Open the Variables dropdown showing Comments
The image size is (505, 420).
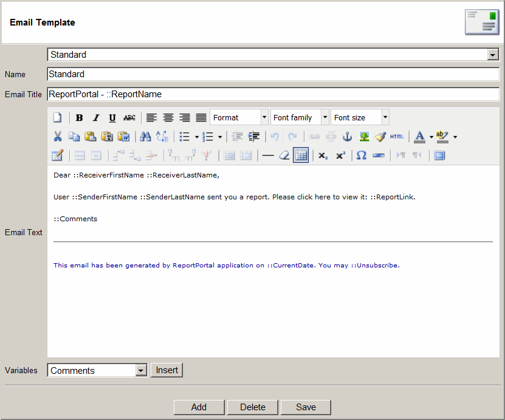97,370
